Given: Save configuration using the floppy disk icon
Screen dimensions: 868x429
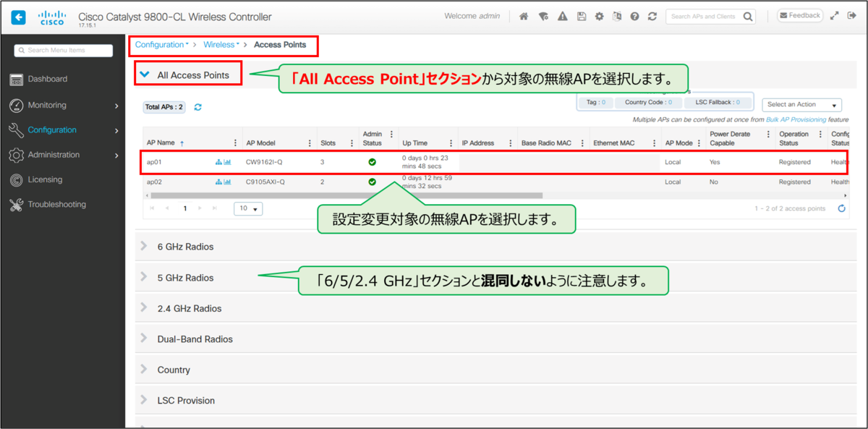Looking at the screenshot, I should [x=582, y=15].
